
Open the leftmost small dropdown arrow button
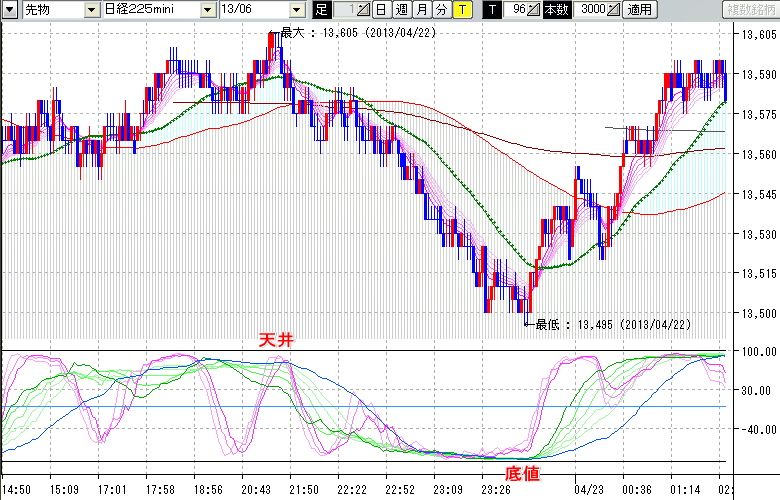10,9
